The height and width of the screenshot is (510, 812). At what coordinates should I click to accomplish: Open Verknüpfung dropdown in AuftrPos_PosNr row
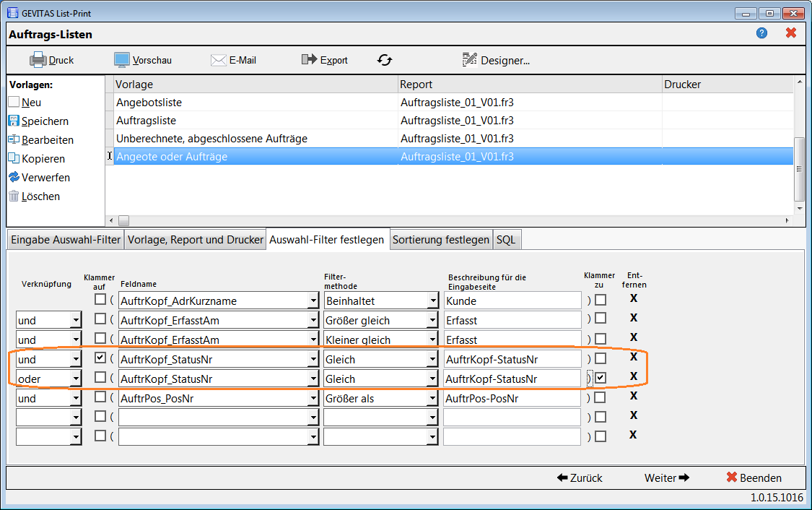(x=76, y=399)
